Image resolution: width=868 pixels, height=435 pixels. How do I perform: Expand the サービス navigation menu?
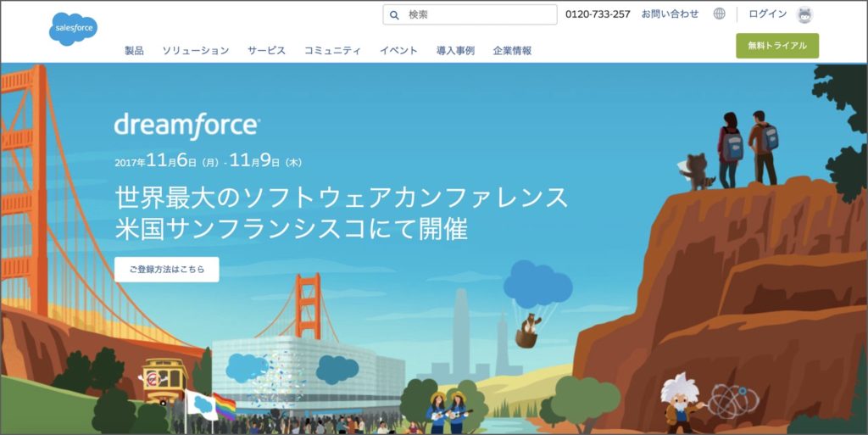(266, 50)
